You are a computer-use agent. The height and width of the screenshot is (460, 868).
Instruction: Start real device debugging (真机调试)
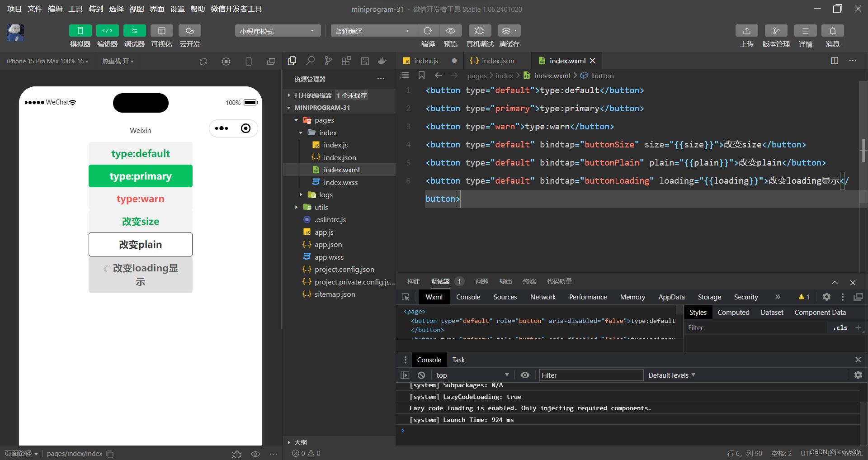coord(480,31)
